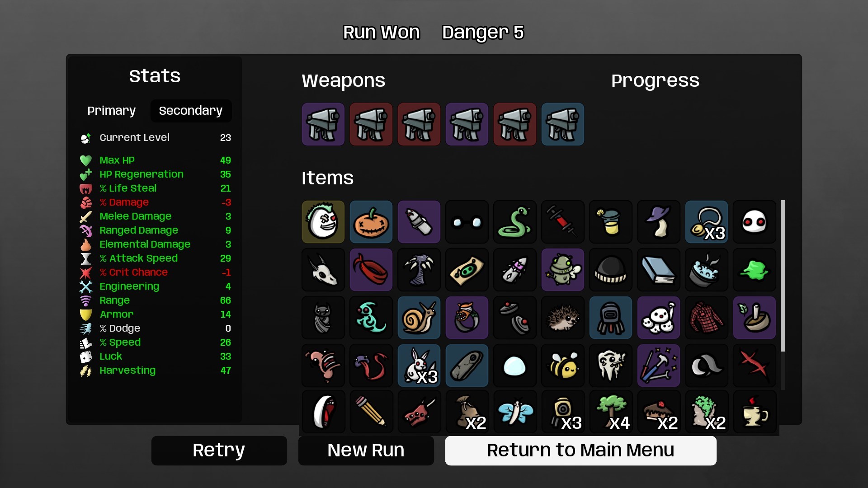Viewport: 868px width, 488px height.
Task: Click the blue butterfly item
Action: point(514,413)
